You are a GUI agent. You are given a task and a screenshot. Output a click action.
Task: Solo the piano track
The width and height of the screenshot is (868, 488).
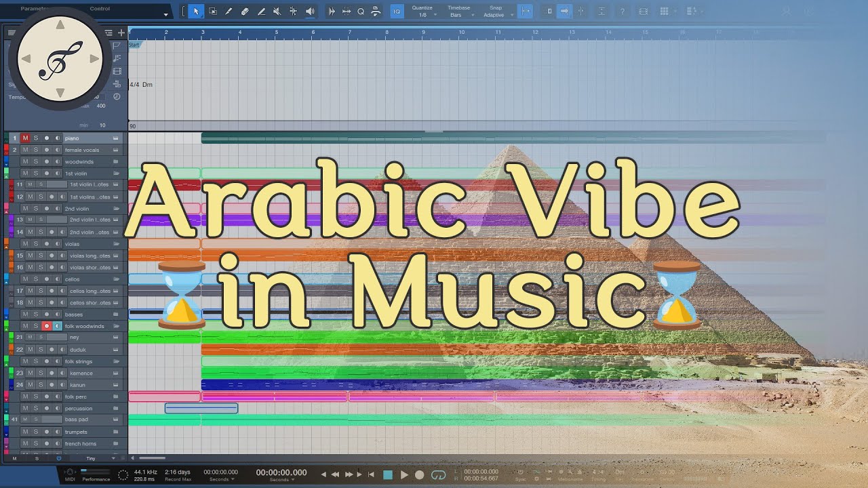pos(36,138)
